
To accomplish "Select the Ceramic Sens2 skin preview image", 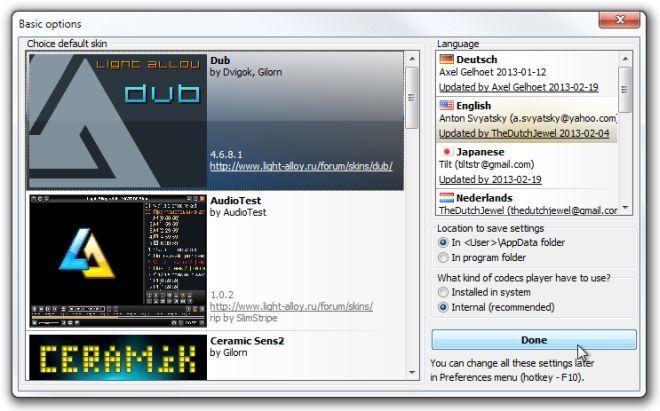I will point(117,358).
